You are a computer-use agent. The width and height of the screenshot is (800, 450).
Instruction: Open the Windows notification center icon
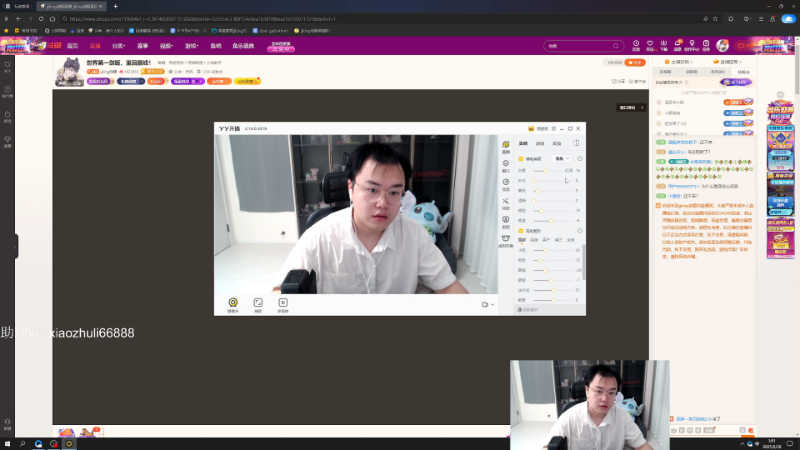point(790,444)
